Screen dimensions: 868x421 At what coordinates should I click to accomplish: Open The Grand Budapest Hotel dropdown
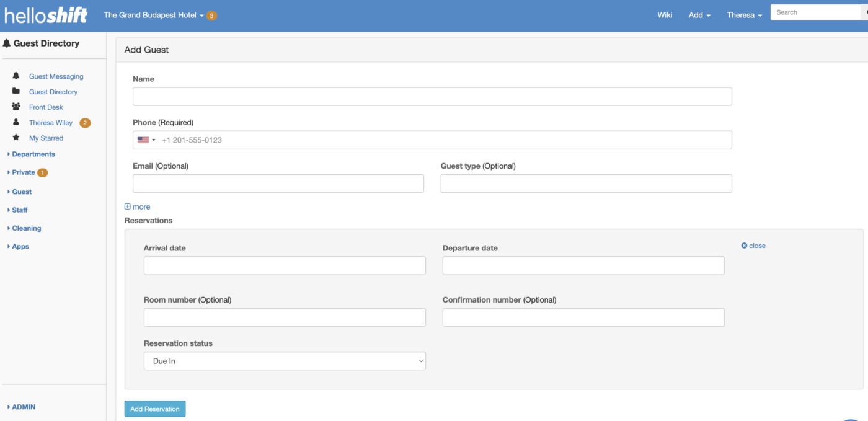154,15
